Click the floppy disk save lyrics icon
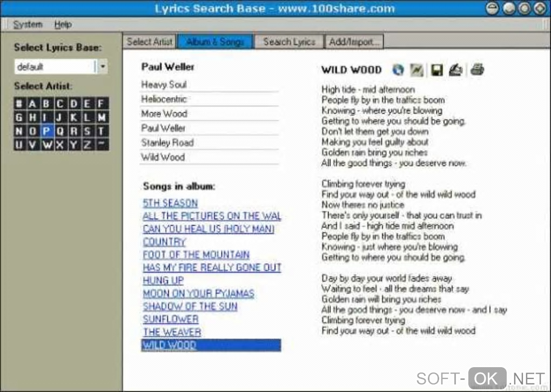 tap(437, 70)
